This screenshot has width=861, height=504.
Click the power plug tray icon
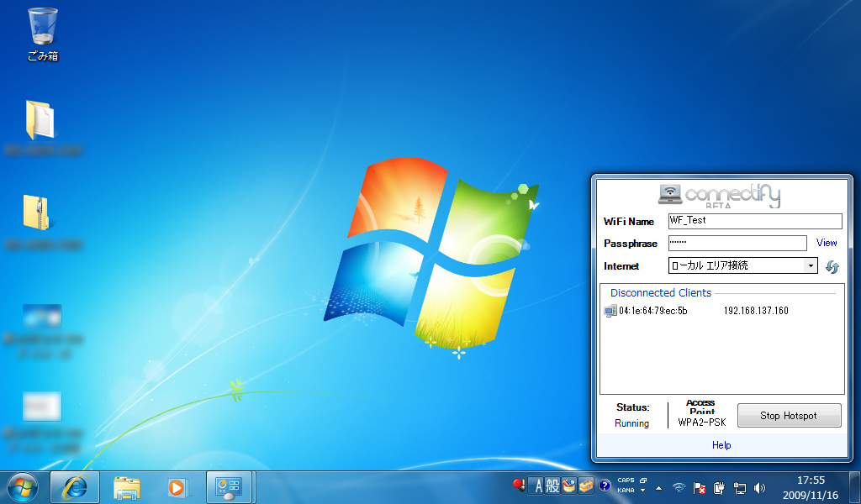click(x=720, y=487)
